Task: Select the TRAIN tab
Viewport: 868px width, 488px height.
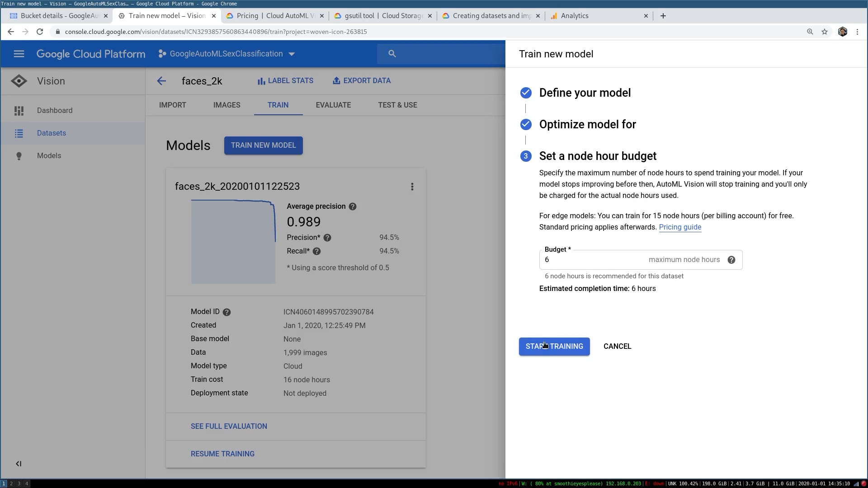Action: tap(278, 105)
